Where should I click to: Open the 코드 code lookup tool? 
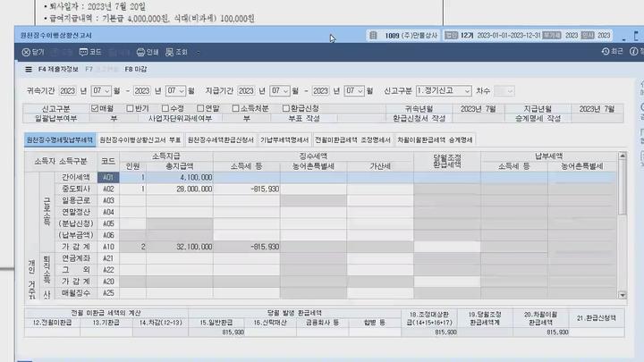point(90,52)
